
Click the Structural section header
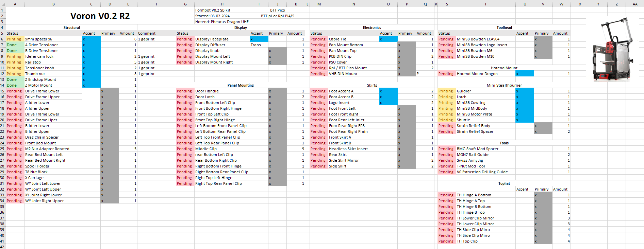72,28
